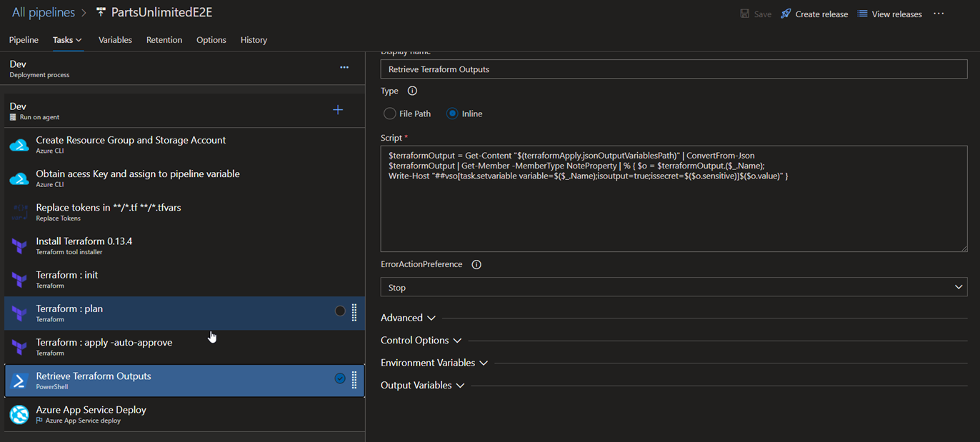
Task: Click the Script box resize grip
Action: click(x=964, y=248)
